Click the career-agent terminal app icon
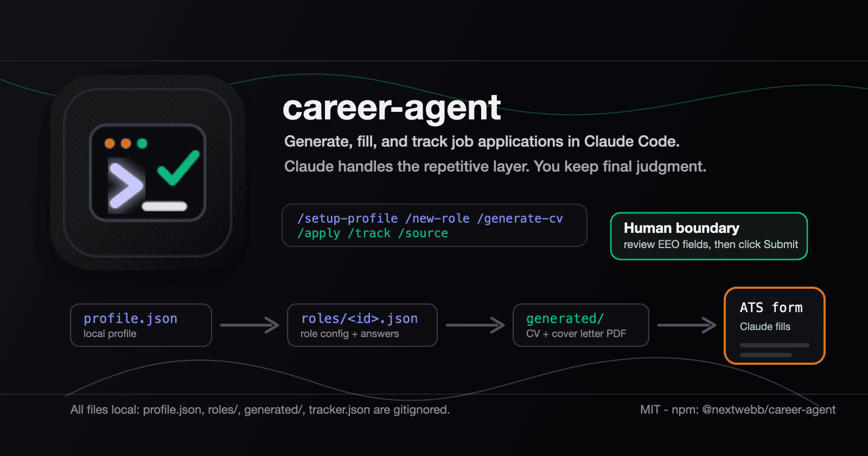The height and width of the screenshot is (456, 868). pos(148,173)
